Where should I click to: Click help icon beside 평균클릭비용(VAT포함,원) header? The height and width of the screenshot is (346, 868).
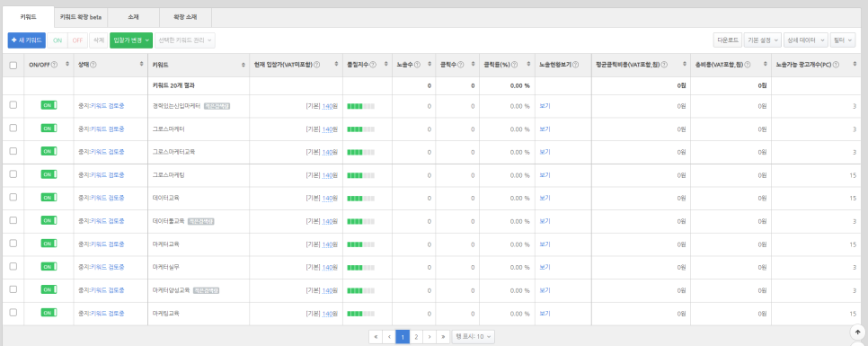point(664,65)
